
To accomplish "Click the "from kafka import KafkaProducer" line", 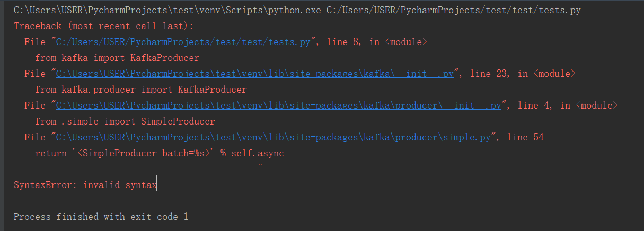I will click(117, 58).
